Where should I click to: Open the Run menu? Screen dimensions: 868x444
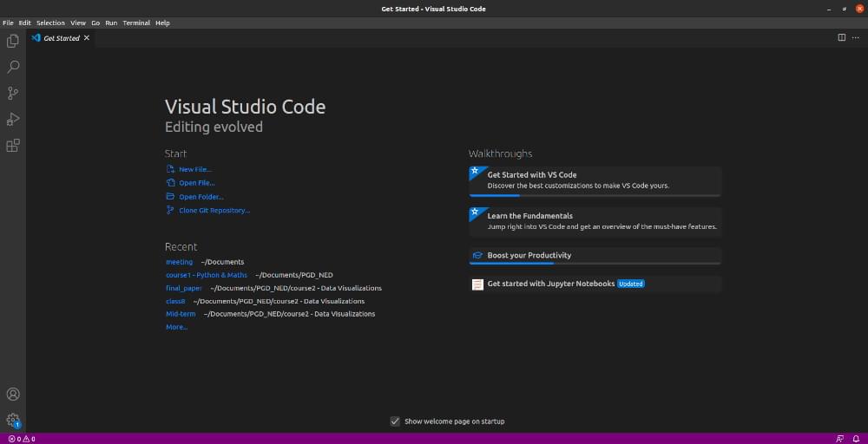[x=111, y=23]
